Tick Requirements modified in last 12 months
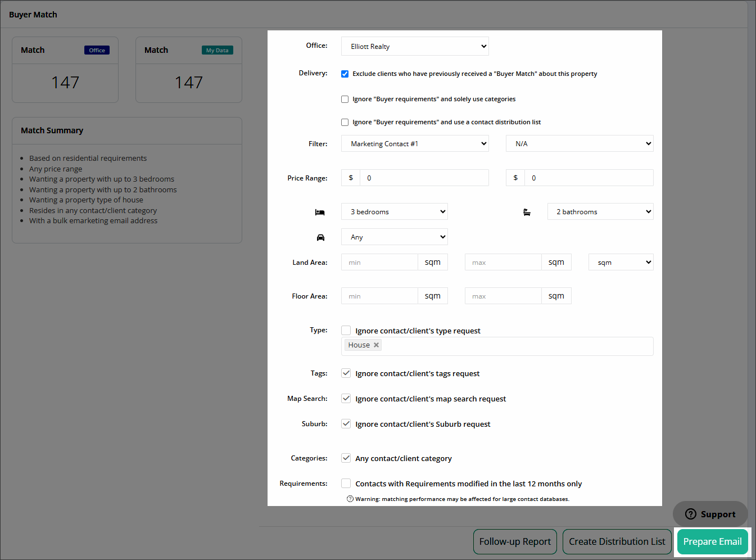This screenshot has height=560, width=756. pos(346,484)
